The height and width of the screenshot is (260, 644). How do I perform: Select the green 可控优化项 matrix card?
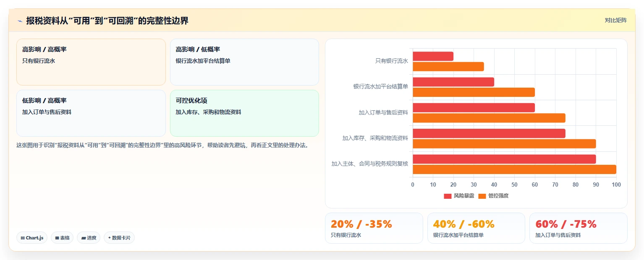244,113
